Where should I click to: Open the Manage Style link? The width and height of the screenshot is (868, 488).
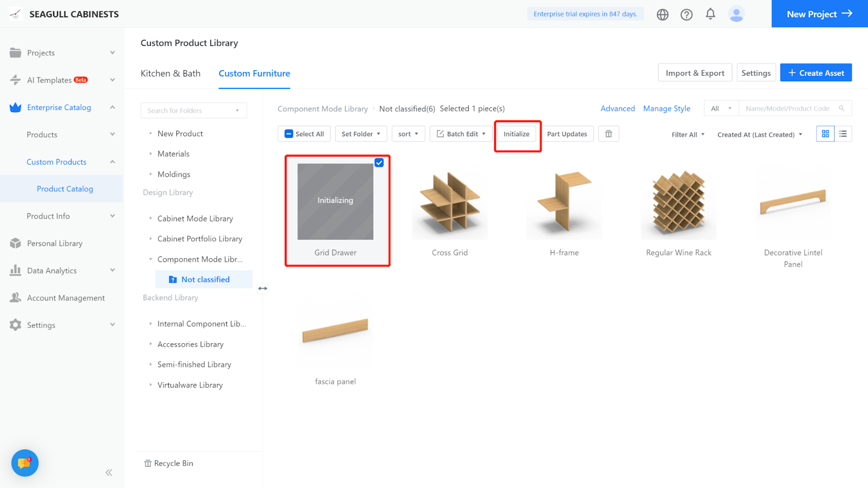(667, 108)
